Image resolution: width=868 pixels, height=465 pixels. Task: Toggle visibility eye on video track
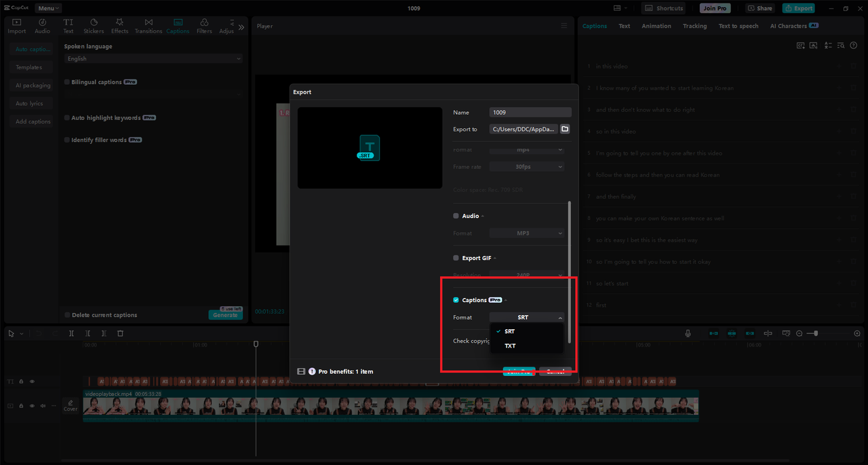click(32, 406)
